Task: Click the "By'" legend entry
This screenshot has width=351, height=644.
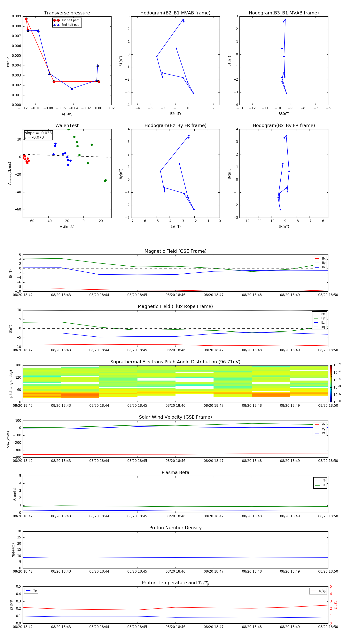Action: pos(320,318)
